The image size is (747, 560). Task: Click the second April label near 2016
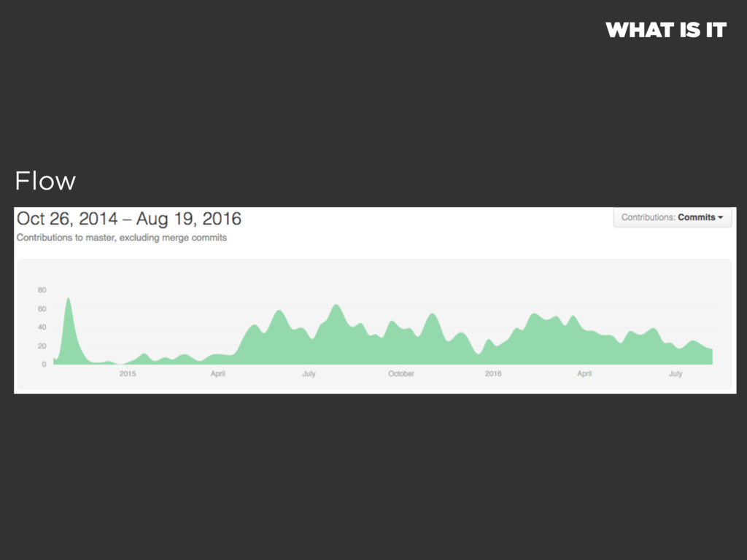pos(584,374)
